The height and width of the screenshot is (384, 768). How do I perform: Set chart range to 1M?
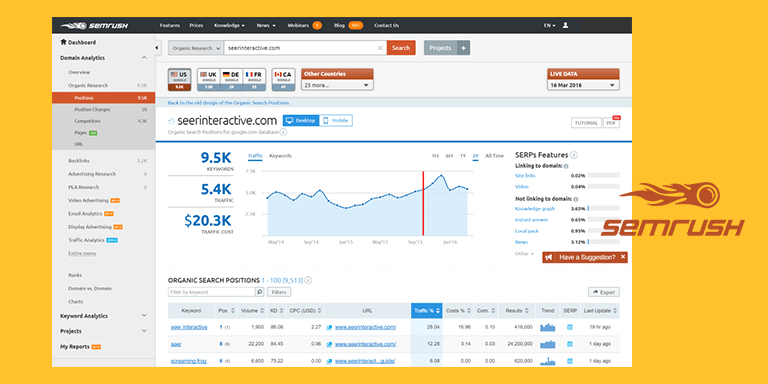[x=435, y=156]
